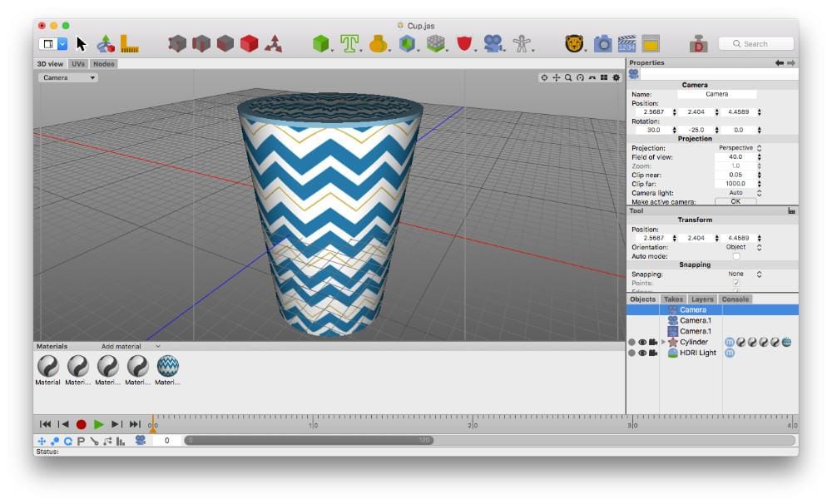Click the clapperboard animation render icon
This screenshot has width=832, height=504.
626,43
